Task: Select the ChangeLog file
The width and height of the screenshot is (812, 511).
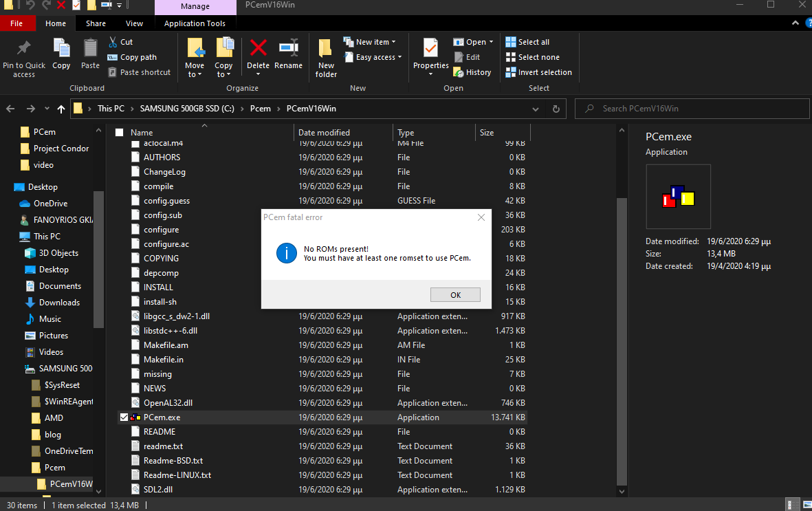Action: point(164,172)
